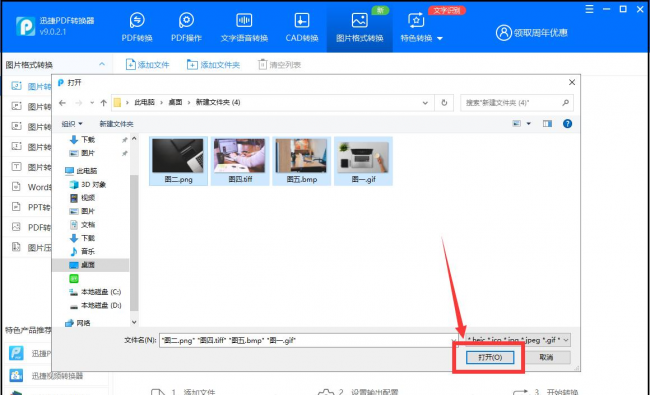The width and height of the screenshot is (650, 395).
Task: Refresh the current folder view
Action: (x=444, y=103)
